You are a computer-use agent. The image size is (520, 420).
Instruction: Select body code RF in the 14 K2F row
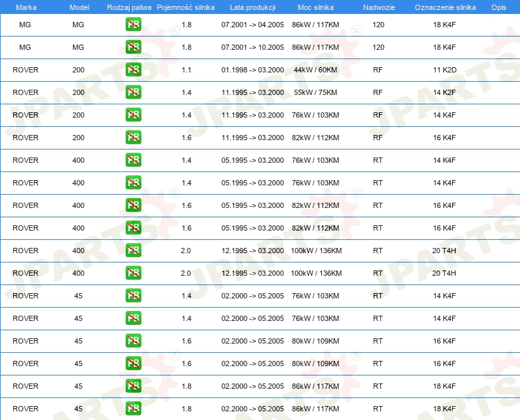pos(378,92)
